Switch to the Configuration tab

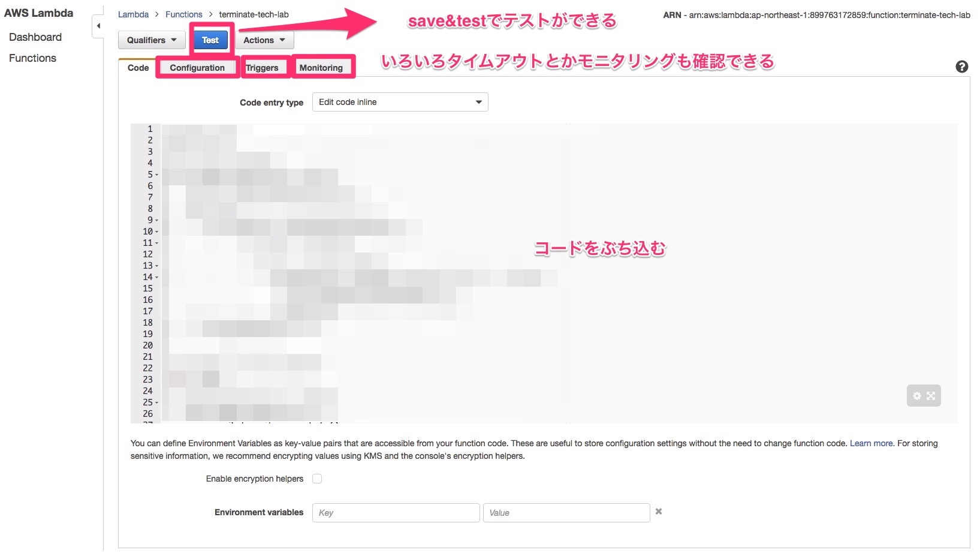tap(197, 68)
